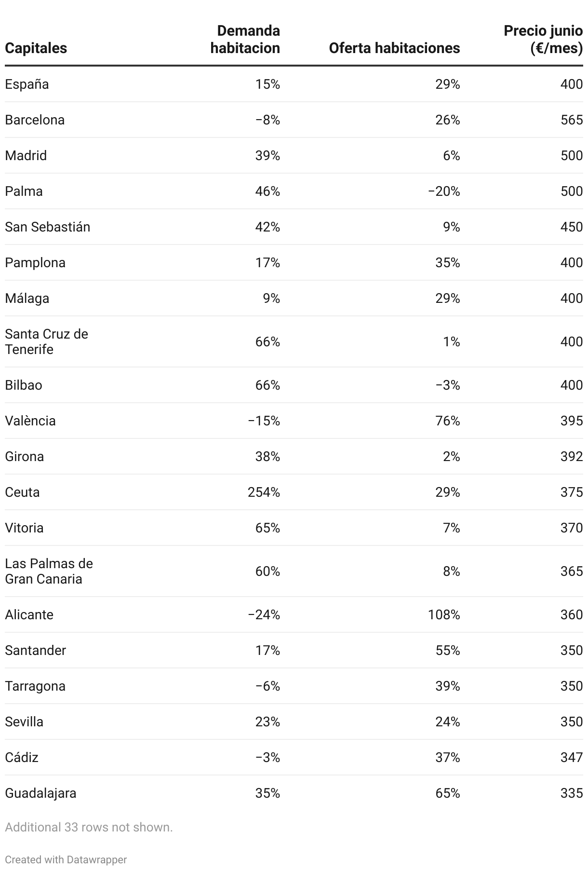Click the Santa Cruz de Tenerife cell
Image resolution: width=588 pixels, height=871 pixels.
pos(47,342)
